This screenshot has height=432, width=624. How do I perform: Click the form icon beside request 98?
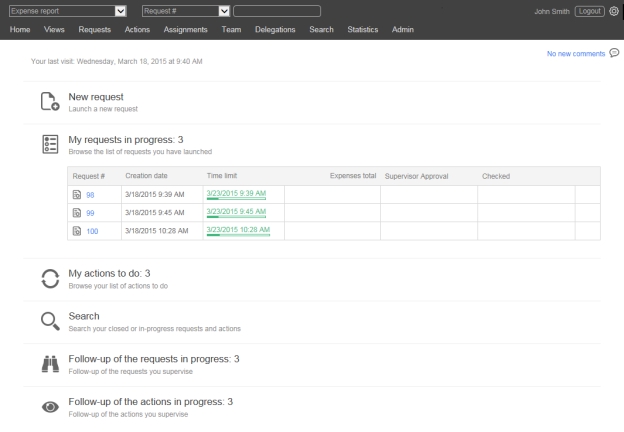[77, 195]
